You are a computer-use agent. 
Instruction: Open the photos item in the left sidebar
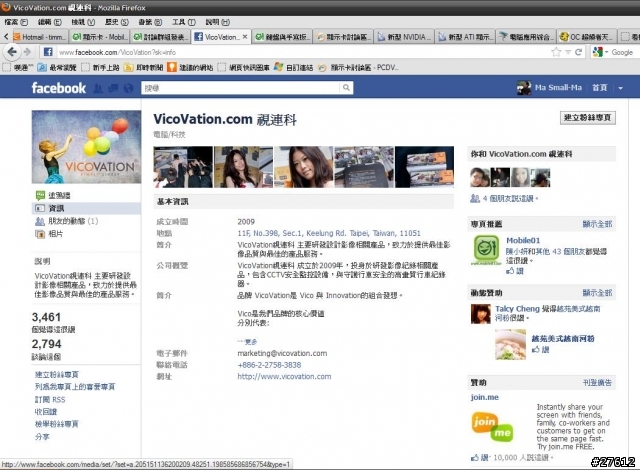pyautogui.click(x=49, y=234)
